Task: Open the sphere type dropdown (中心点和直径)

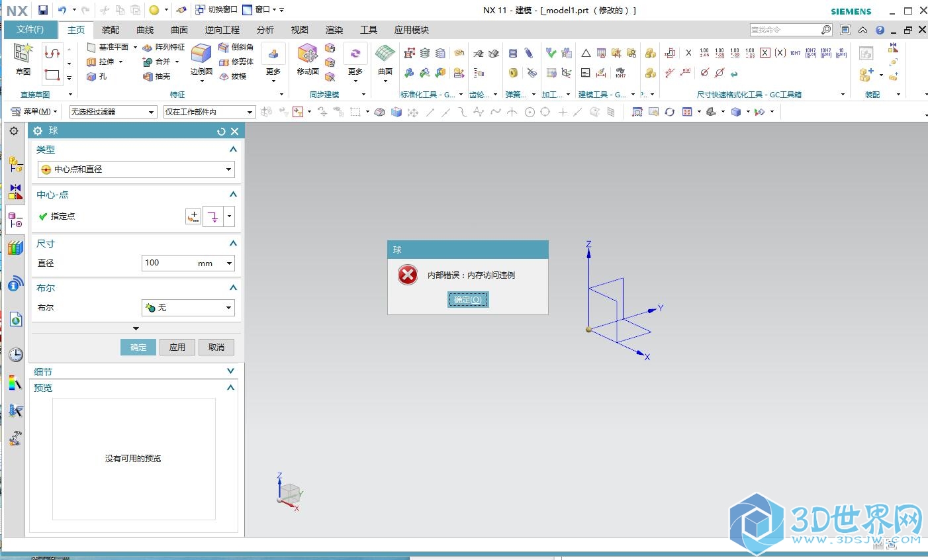Action: pyautogui.click(x=136, y=169)
